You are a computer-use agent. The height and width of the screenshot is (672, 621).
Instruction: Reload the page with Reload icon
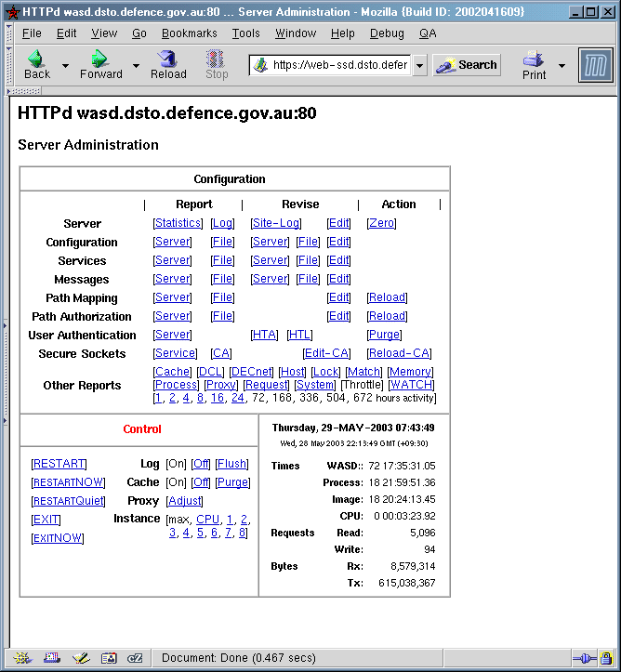[x=167, y=59]
